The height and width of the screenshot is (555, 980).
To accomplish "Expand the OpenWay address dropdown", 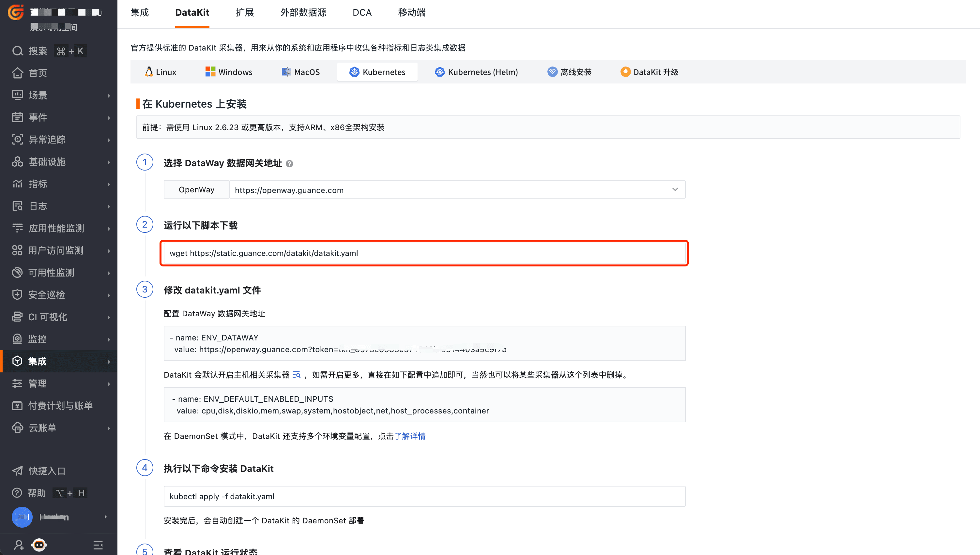I will (675, 189).
